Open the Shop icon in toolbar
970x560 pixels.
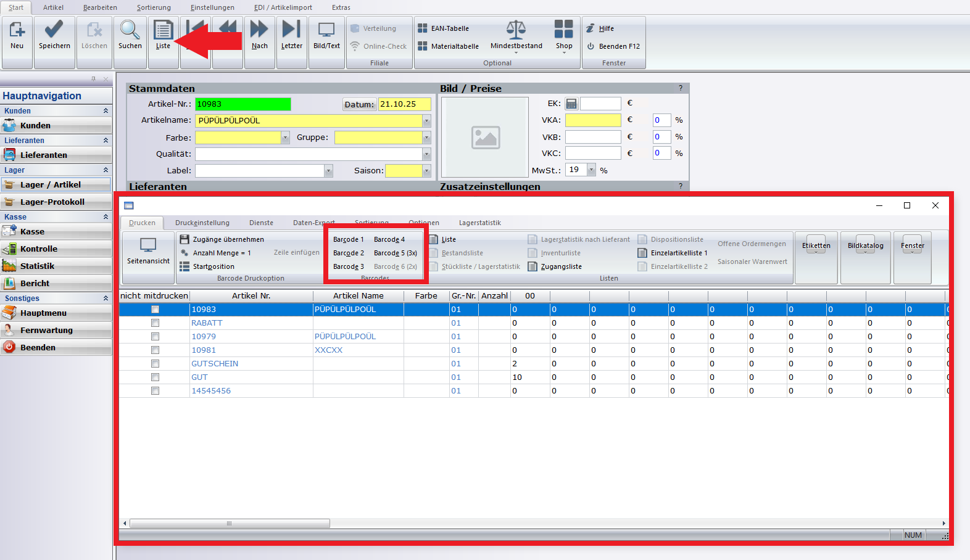(563, 30)
